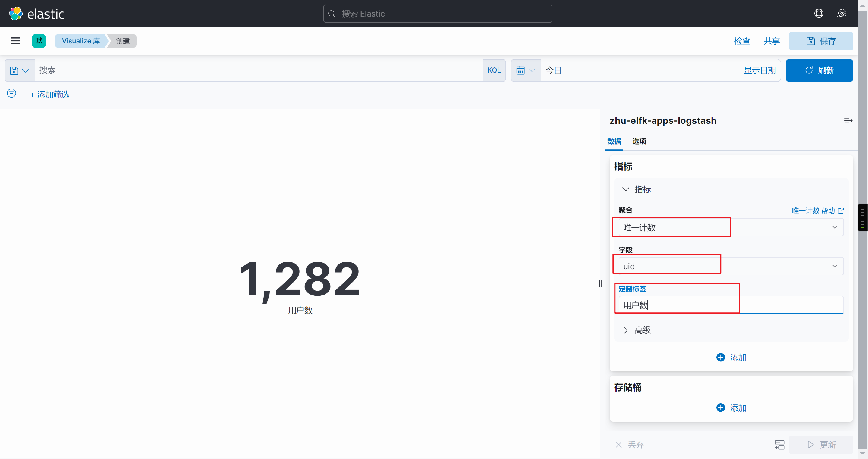Click the 定制标签 input field
Image resolution: width=868 pixels, height=459 pixels.
pos(731,305)
